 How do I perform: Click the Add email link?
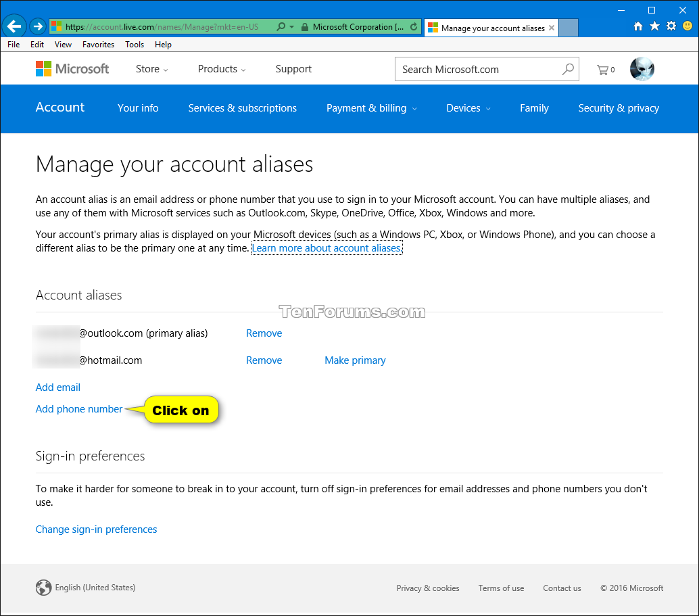[58, 387]
